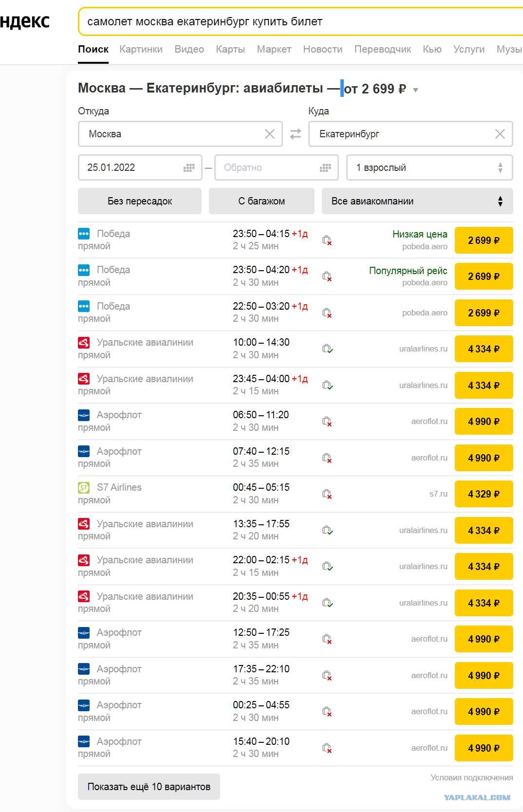Toggle the Без пересадок filter
Screen dimensions: 523x812
140,201
